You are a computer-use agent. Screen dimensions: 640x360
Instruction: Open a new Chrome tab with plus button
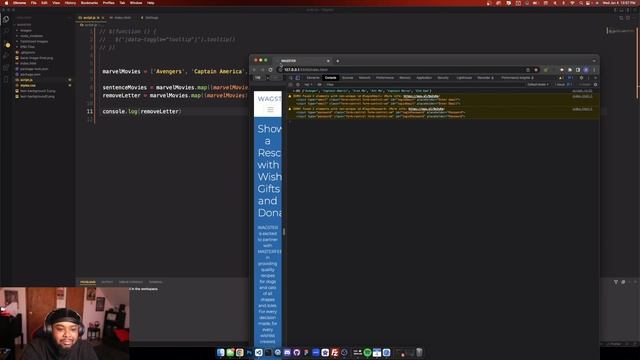coord(338,61)
